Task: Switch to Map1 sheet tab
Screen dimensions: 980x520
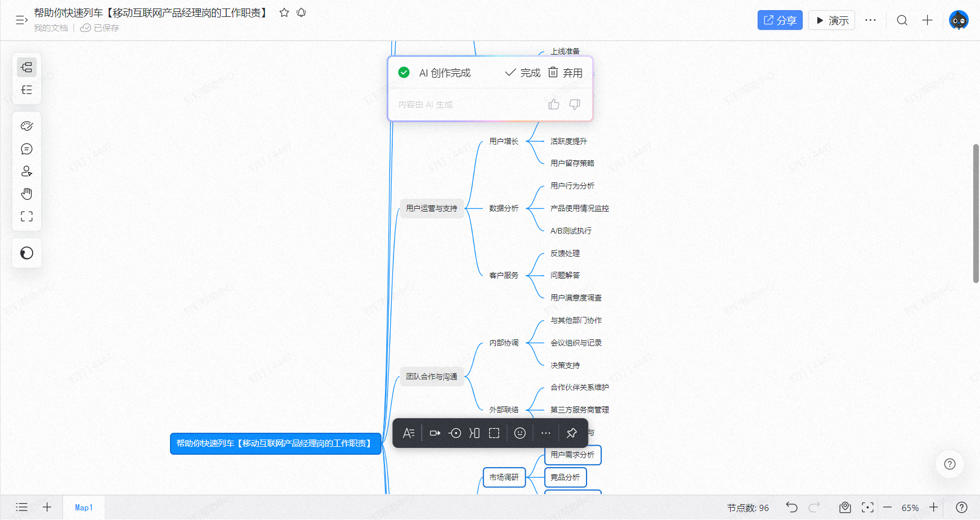Action: (84, 508)
